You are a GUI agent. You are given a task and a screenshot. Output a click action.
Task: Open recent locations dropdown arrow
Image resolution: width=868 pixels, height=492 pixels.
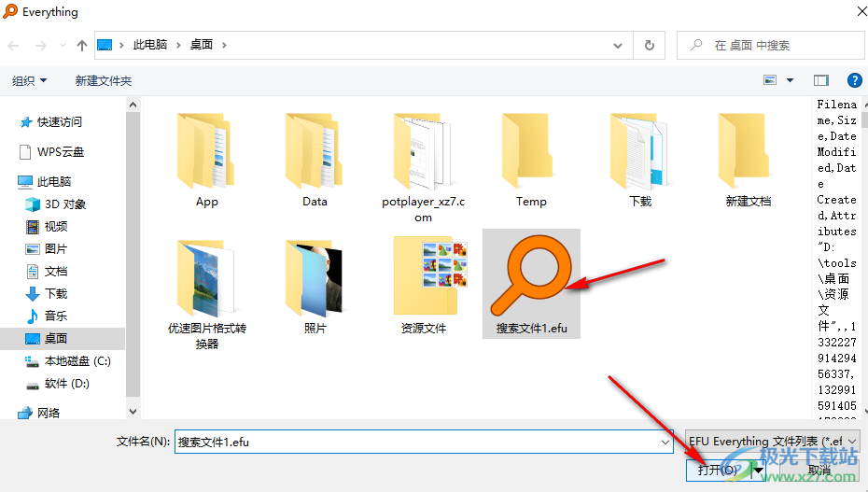[63, 46]
